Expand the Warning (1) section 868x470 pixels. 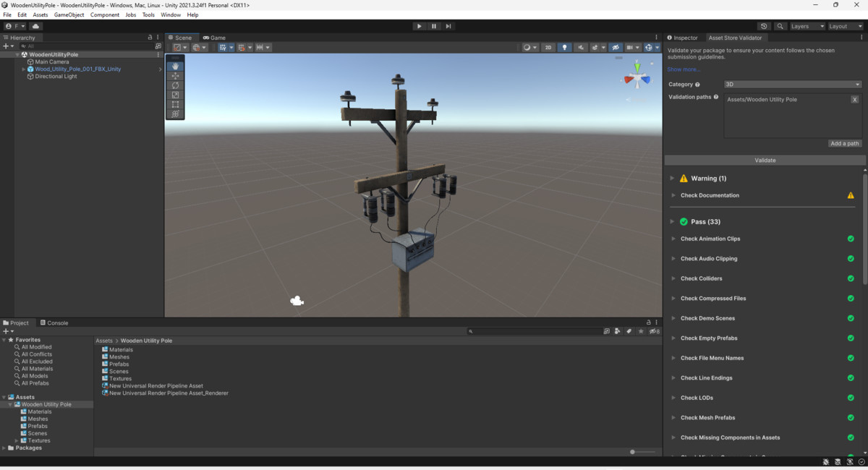pos(672,178)
